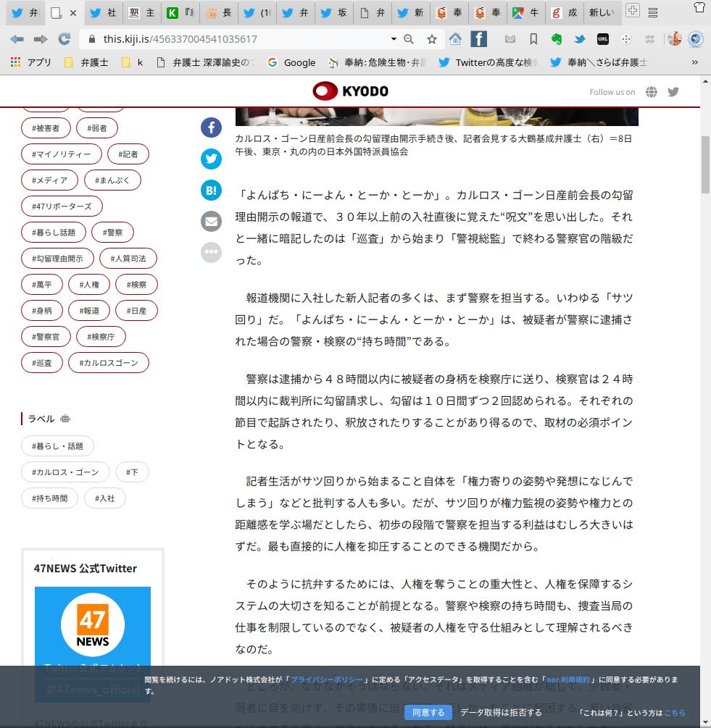The width and height of the screenshot is (711, 728).
Task: Go to browser home page icon
Action: coord(455,39)
